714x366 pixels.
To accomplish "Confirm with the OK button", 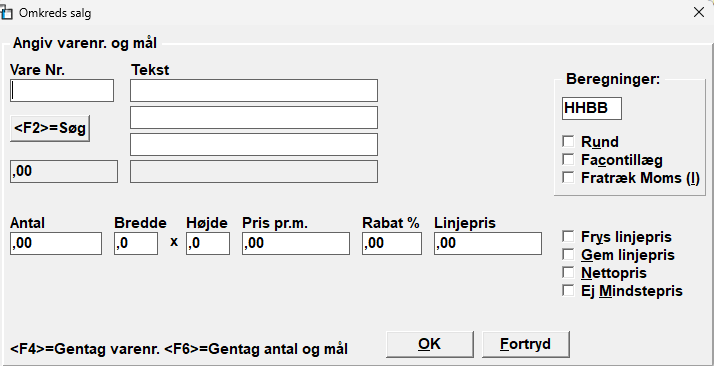I will [429, 344].
